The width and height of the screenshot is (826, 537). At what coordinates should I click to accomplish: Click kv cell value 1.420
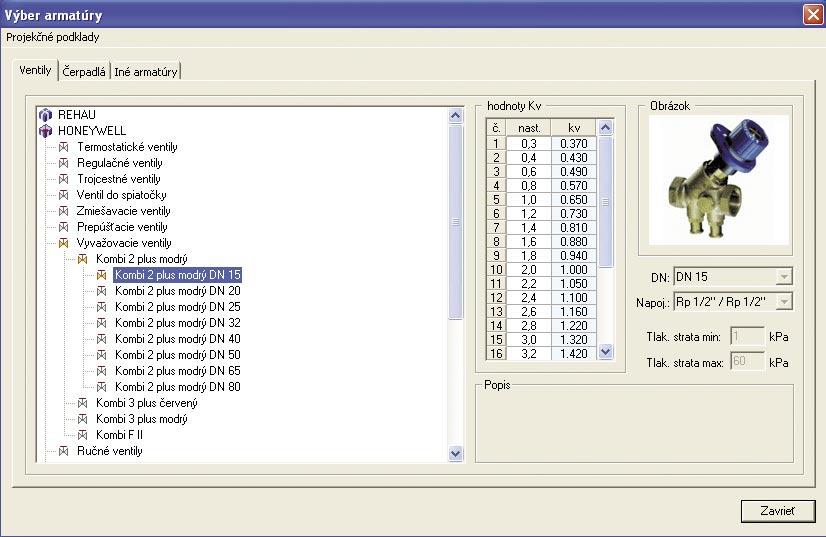click(x=574, y=354)
